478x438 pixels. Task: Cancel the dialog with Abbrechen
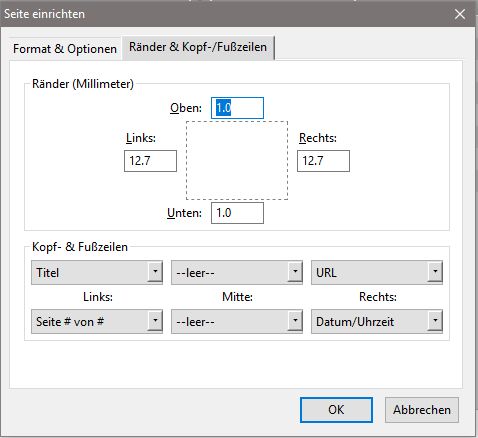[422, 410]
